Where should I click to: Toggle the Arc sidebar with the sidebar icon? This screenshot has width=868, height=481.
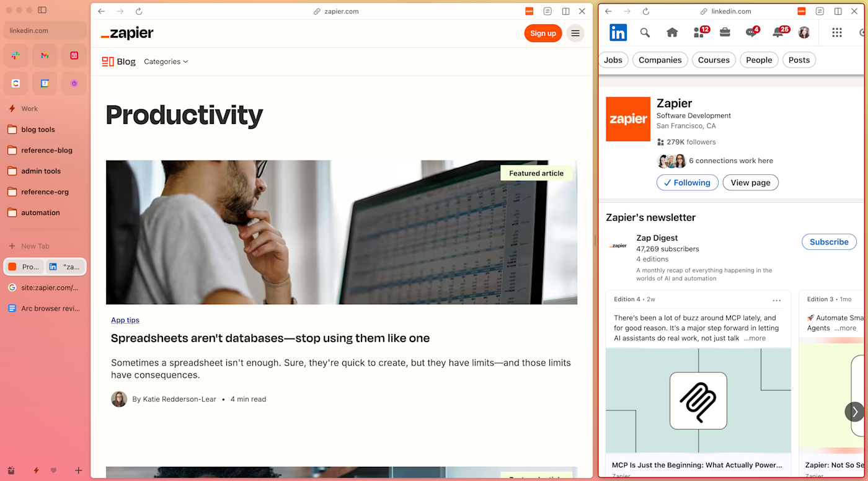coord(42,11)
